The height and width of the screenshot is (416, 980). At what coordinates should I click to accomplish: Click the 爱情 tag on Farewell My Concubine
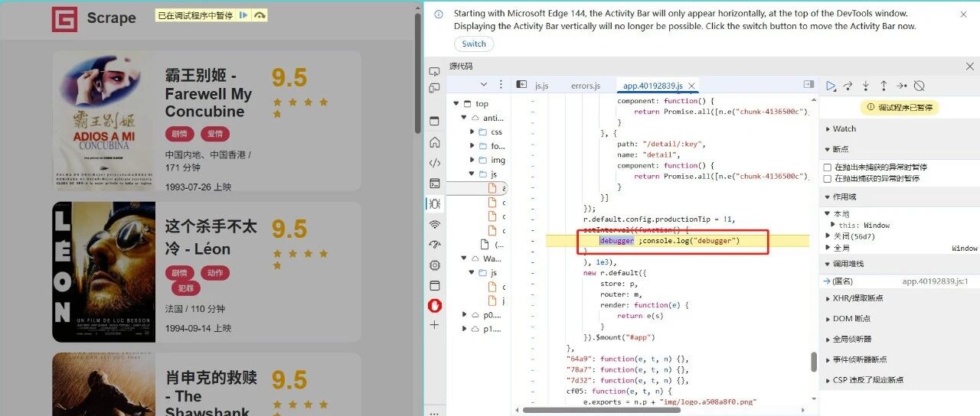point(215,134)
